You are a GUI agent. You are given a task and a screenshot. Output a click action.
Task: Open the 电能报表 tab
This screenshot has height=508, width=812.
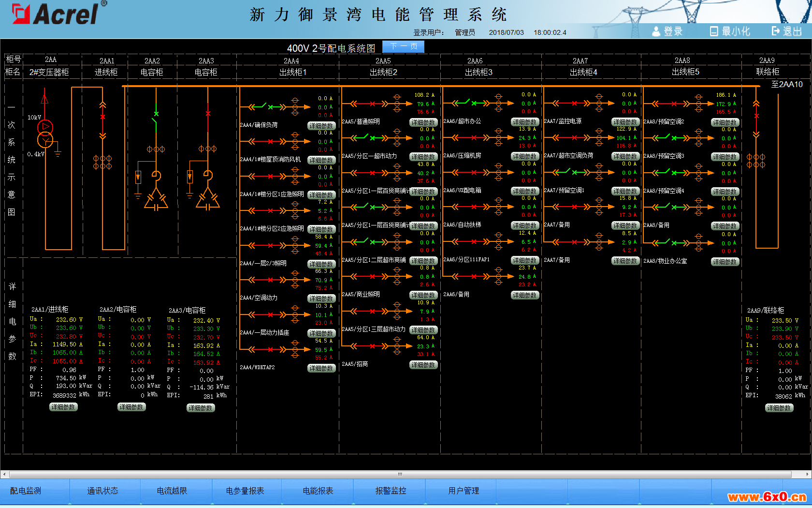(318, 491)
